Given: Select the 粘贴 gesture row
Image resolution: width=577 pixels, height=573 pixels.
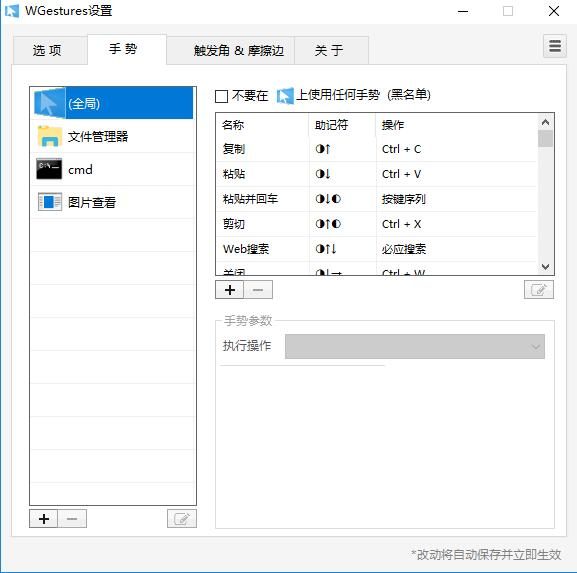Looking at the screenshot, I should [377, 174].
